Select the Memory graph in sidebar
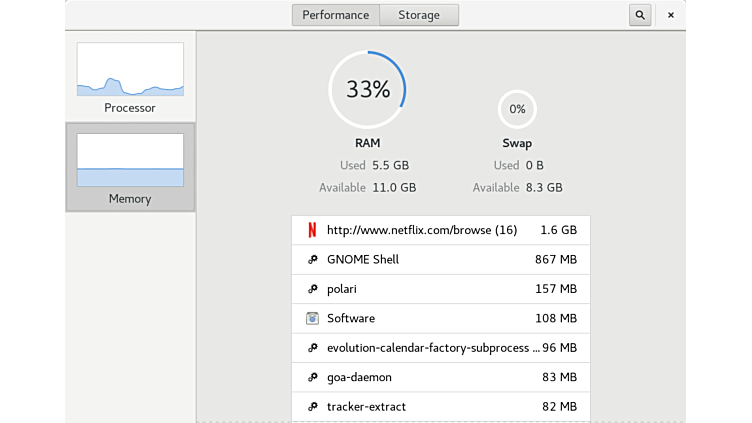This screenshot has height=423, width=752. (130, 168)
